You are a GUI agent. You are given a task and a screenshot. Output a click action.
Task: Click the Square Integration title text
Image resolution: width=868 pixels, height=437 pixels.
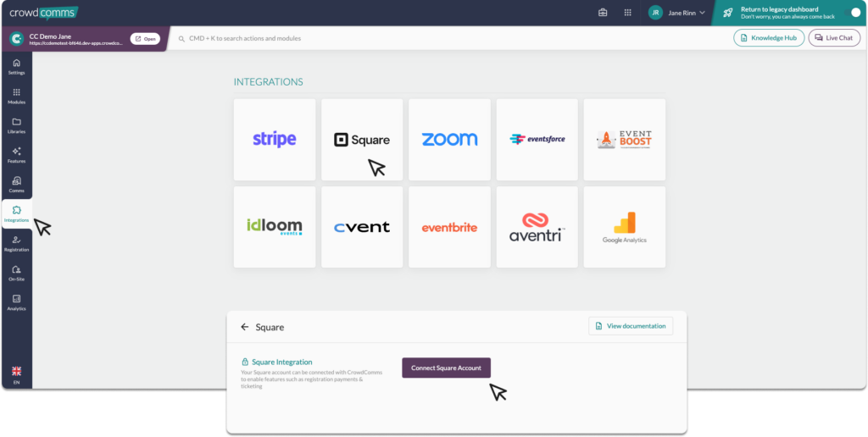tap(281, 362)
